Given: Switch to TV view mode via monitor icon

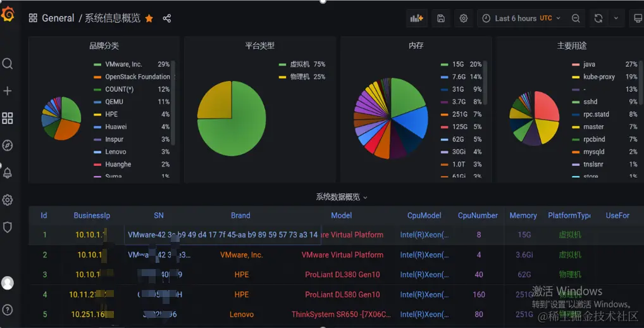Looking at the screenshot, I should [x=637, y=18].
